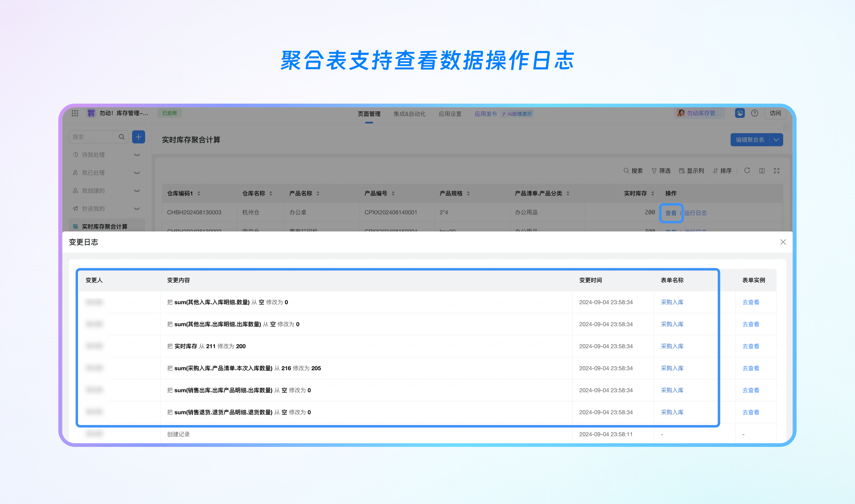855x504 pixels.
Task: Sort by 产品规格 column arrows
Action: pos(468,193)
